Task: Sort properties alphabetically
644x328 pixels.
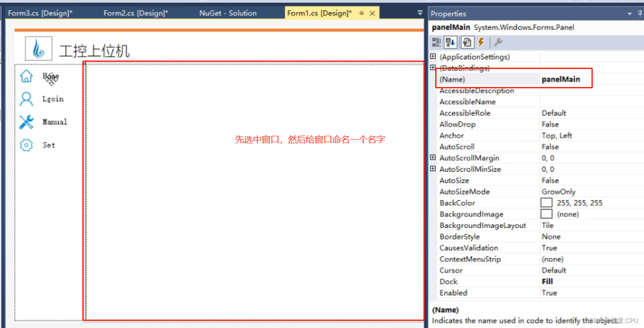Action: pyautogui.click(x=450, y=42)
